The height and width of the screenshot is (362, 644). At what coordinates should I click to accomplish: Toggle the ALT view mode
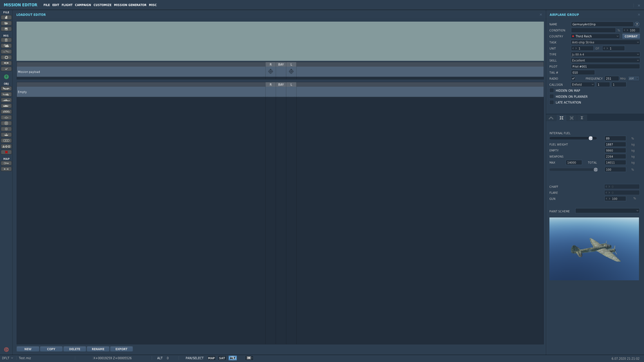[x=232, y=358]
